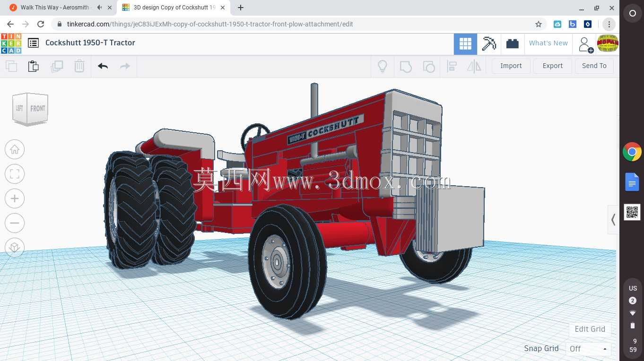Click the Copy tool icon
644x361 pixels.
pyautogui.click(x=11, y=66)
